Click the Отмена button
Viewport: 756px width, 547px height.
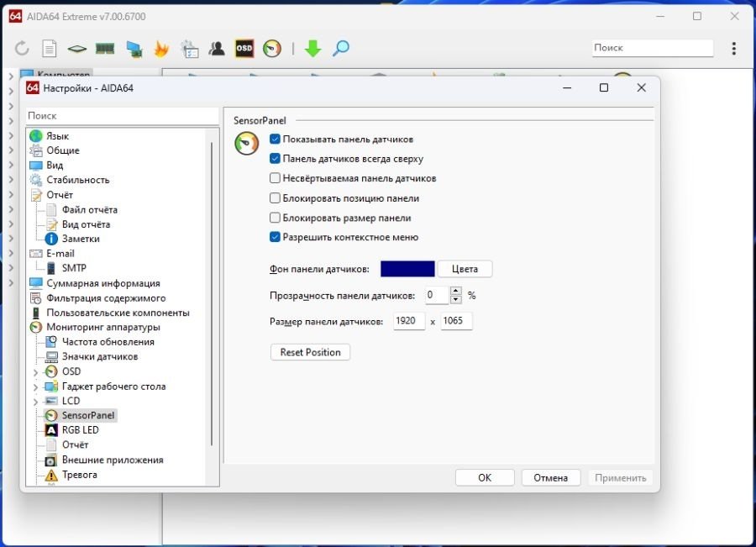coord(550,478)
